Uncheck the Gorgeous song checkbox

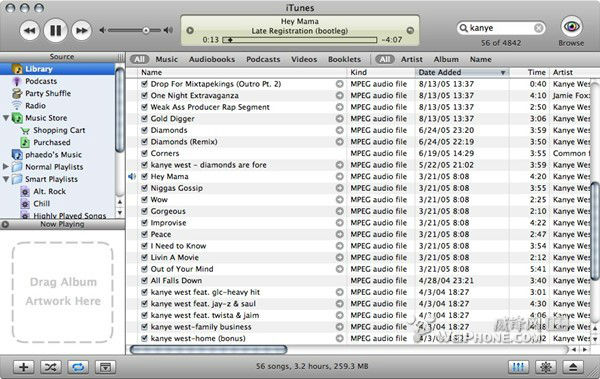point(144,211)
